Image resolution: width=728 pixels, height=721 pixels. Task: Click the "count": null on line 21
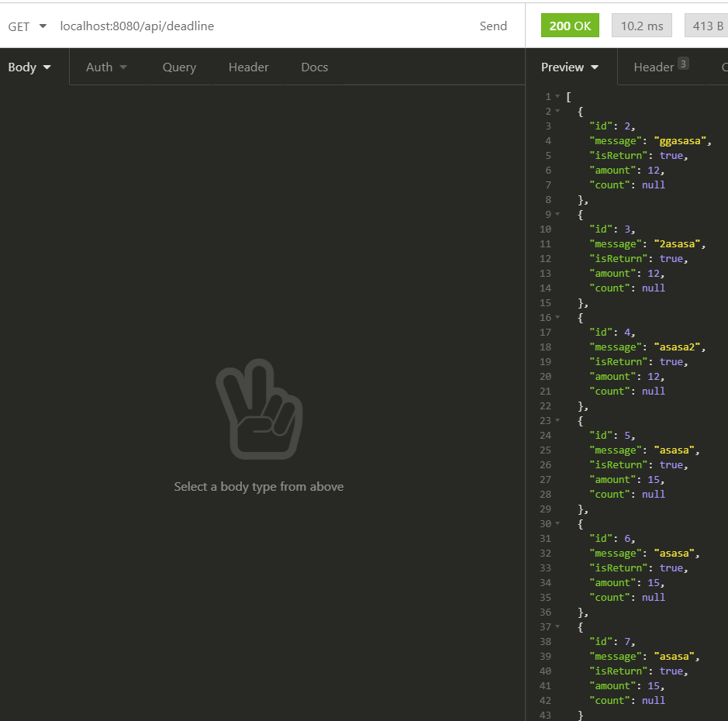click(x=626, y=391)
